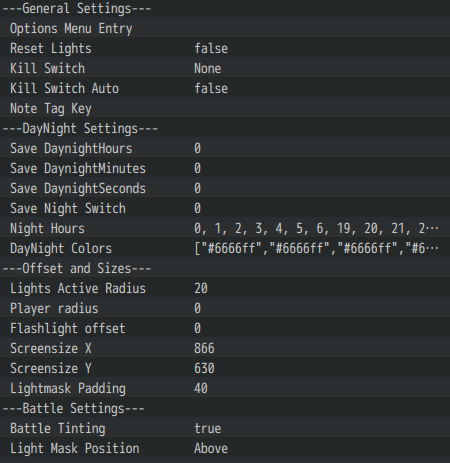The height and width of the screenshot is (463, 450).
Task: Select the Save DaynightMinutes row
Action: click(225, 168)
